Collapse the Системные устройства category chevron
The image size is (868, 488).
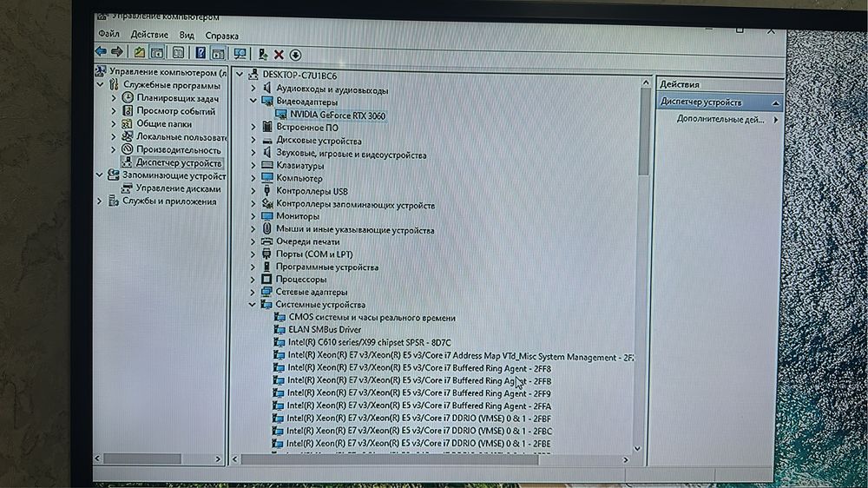(253, 304)
